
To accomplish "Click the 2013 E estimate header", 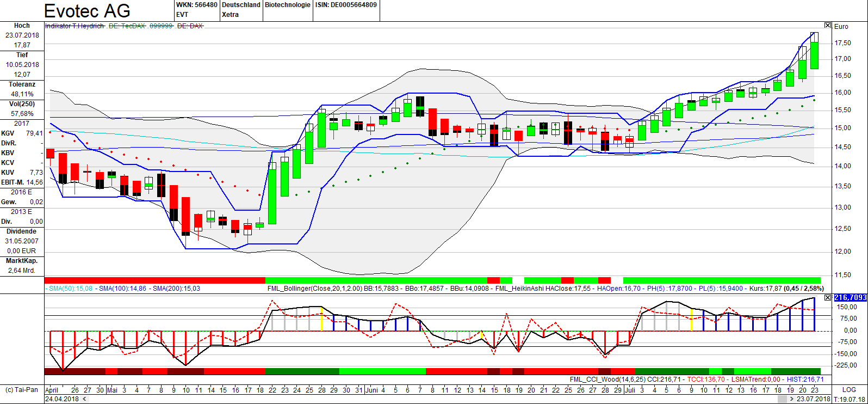I will (x=21, y=212).
